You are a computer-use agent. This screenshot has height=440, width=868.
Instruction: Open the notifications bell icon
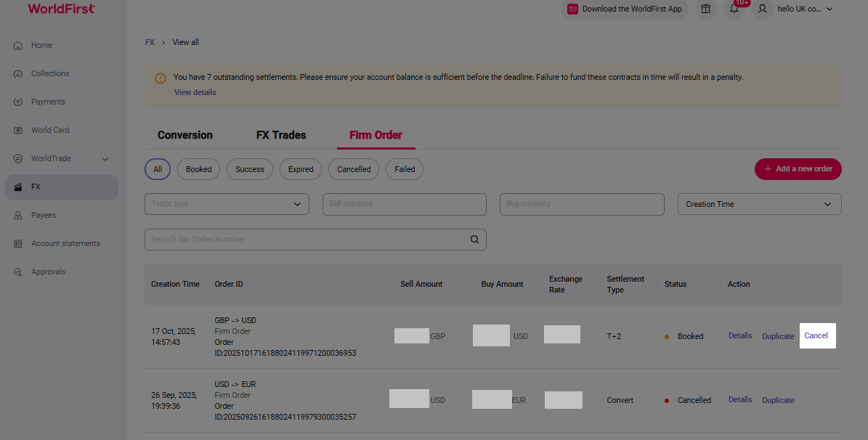734,9
